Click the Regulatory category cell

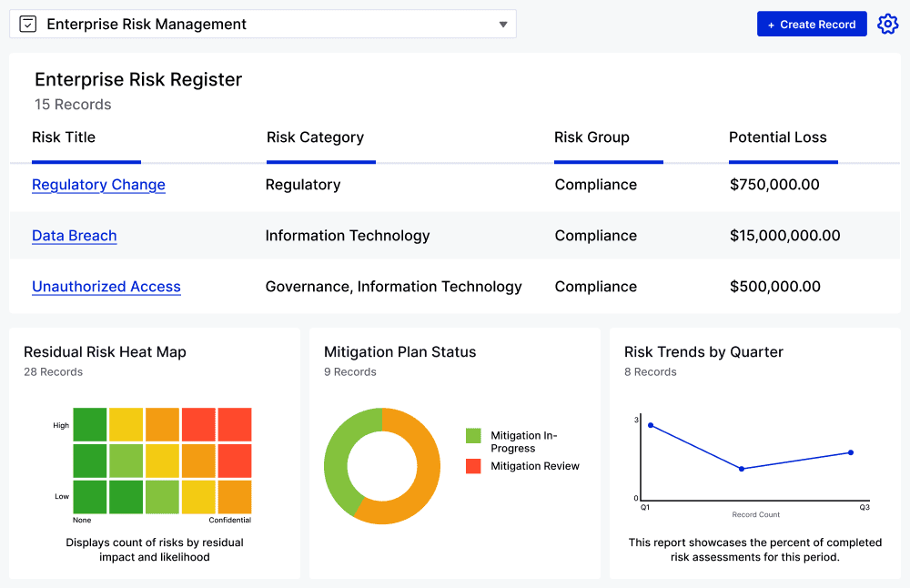303,185
